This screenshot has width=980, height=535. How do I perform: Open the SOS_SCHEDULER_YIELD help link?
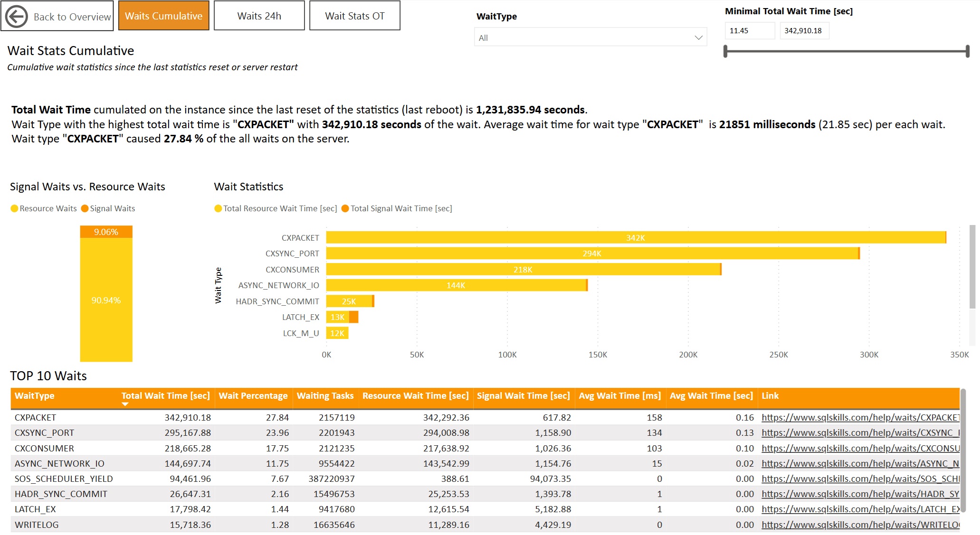[x=860, y=479]
